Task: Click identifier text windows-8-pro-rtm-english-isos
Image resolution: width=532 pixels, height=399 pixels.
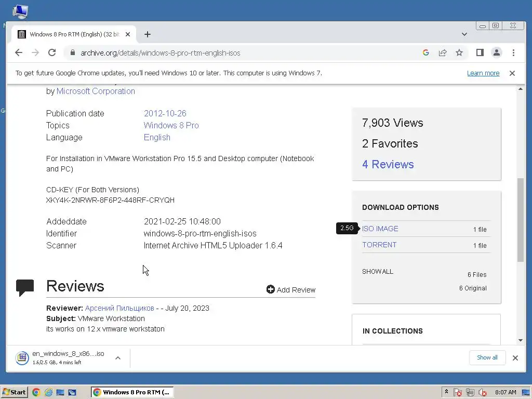Action: (x=200, y=233)
